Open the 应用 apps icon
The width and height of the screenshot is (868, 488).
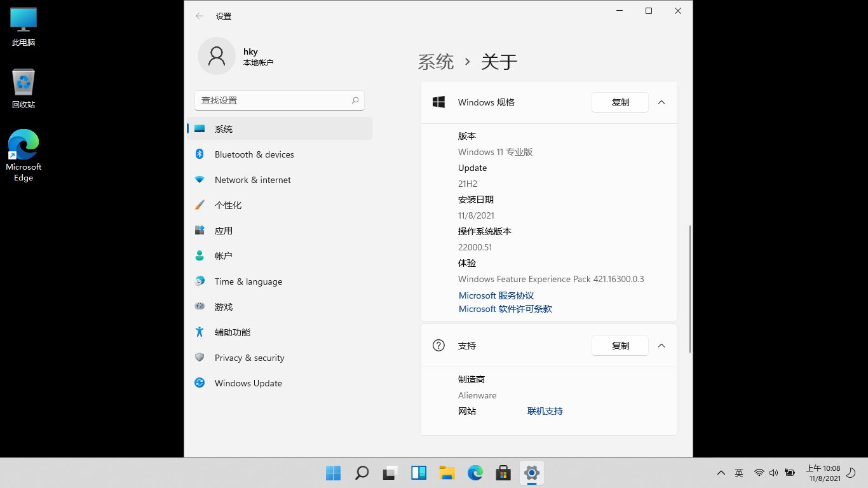click(200, 230)
